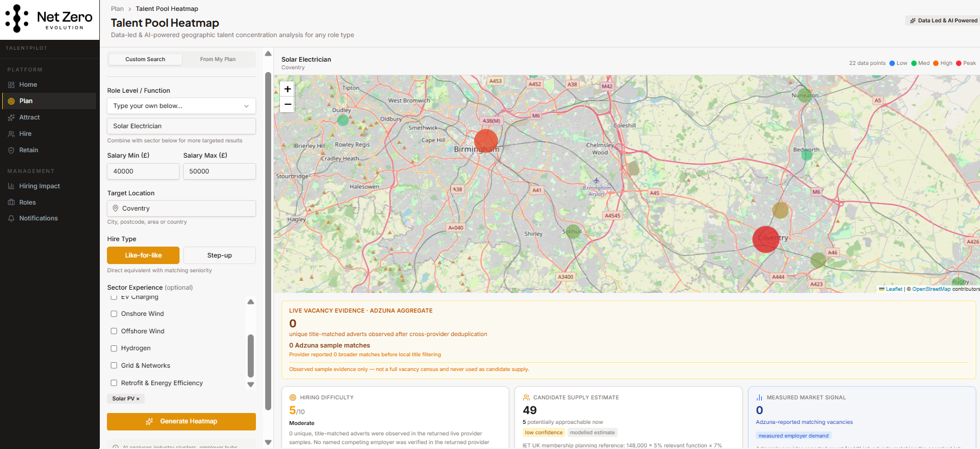This screenshot has width=980, height=449.
Task: Click the Plan target icon in sidebar
Action: point(11,101)
